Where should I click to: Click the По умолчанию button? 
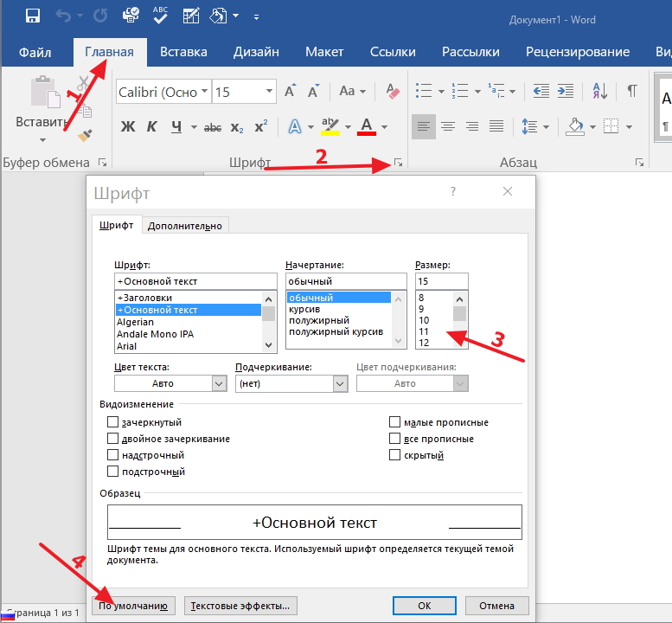pyautogui.click(x=134, y=605)
